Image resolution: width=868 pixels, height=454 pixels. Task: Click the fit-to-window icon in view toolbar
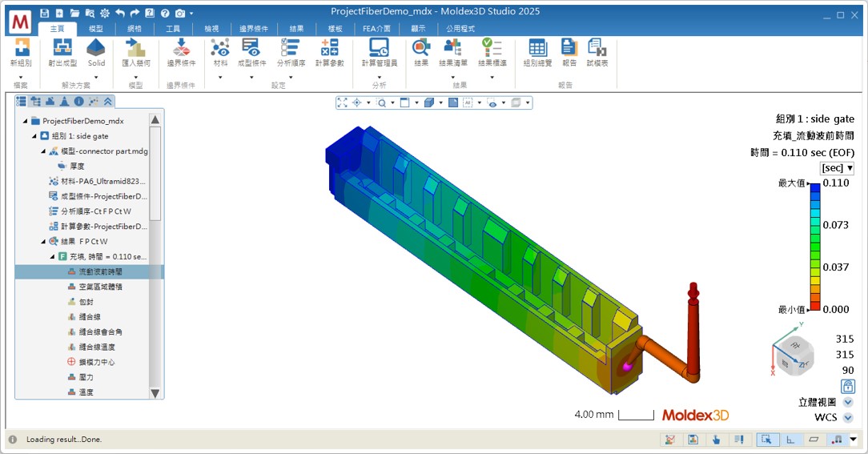pos(342,102)
